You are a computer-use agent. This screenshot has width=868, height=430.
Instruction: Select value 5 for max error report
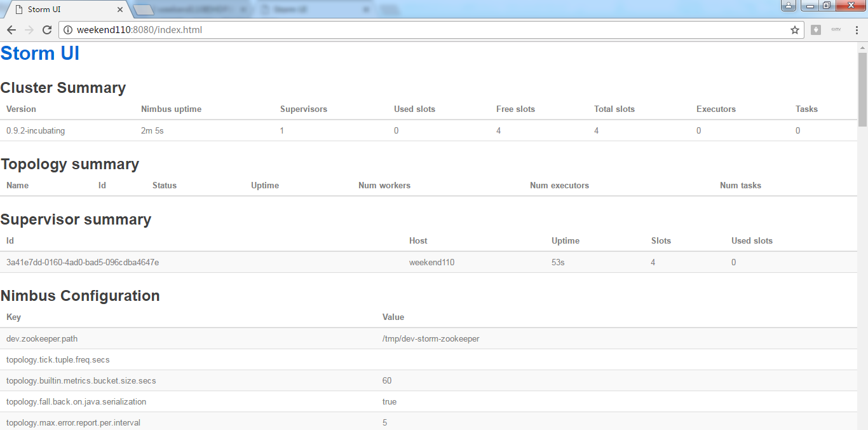coord(384,423)
